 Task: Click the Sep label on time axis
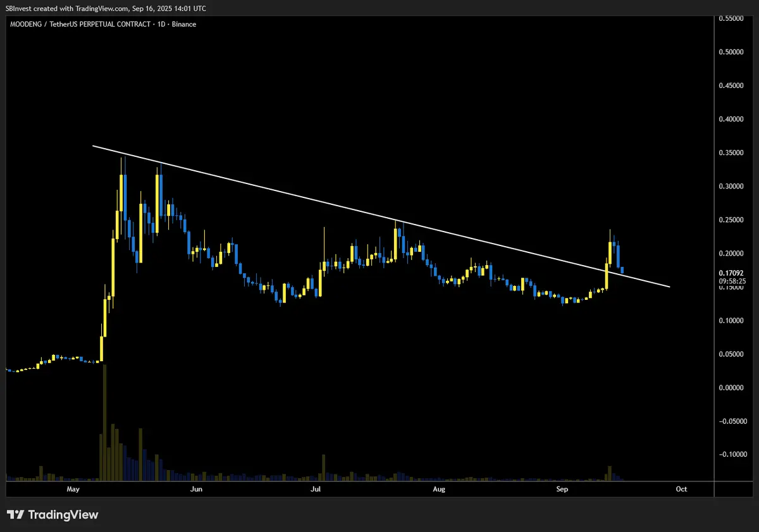coord(562,489)
